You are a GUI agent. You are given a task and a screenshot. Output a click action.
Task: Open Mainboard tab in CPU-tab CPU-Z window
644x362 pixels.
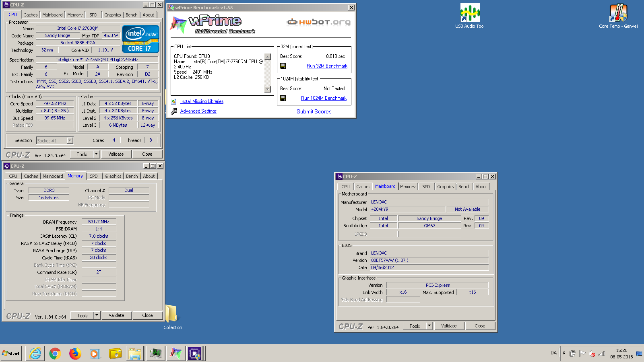[x=52, y=15]
